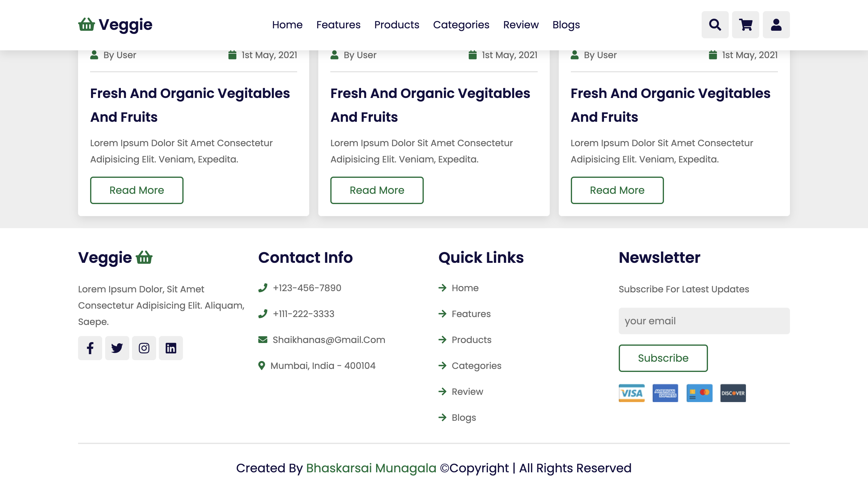Click the Twitter social icon
Screen dimensions: 868x494
[x=117, y=348]
